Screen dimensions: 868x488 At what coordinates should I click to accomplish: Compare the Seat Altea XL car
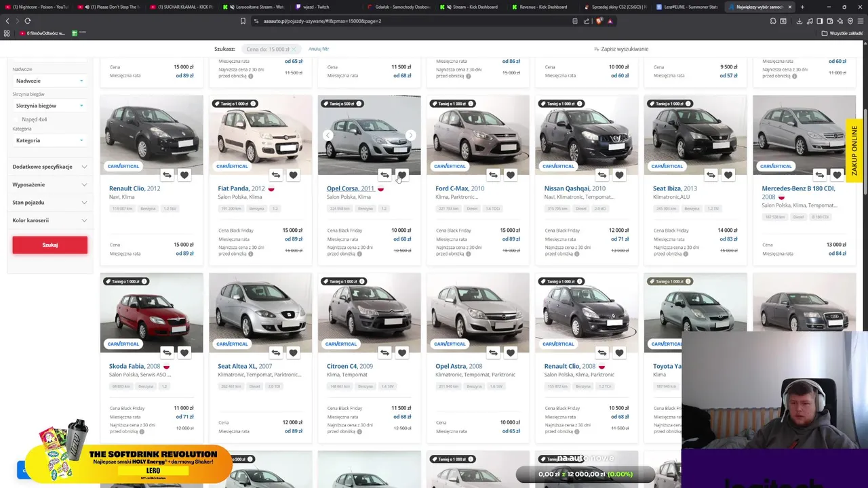[x=275, y=352]
